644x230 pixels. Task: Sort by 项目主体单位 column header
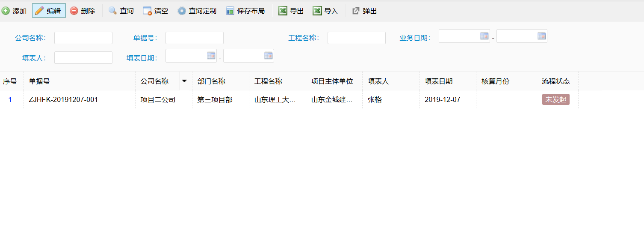point(334,81)
